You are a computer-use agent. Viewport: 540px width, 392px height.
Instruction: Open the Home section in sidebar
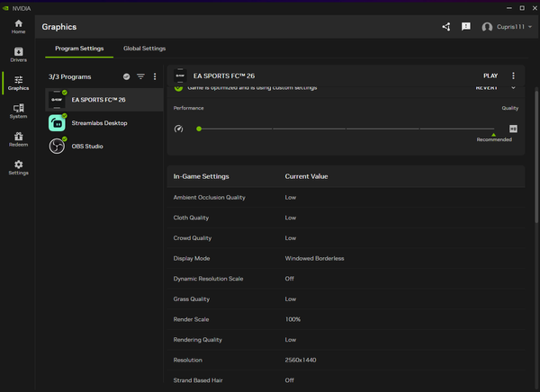(x=18, y=27)
